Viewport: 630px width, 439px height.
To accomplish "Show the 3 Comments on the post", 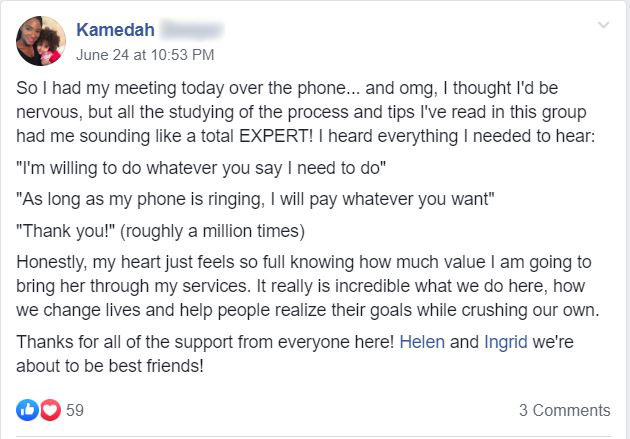I will pyautogui.click(x=565, y=410).
